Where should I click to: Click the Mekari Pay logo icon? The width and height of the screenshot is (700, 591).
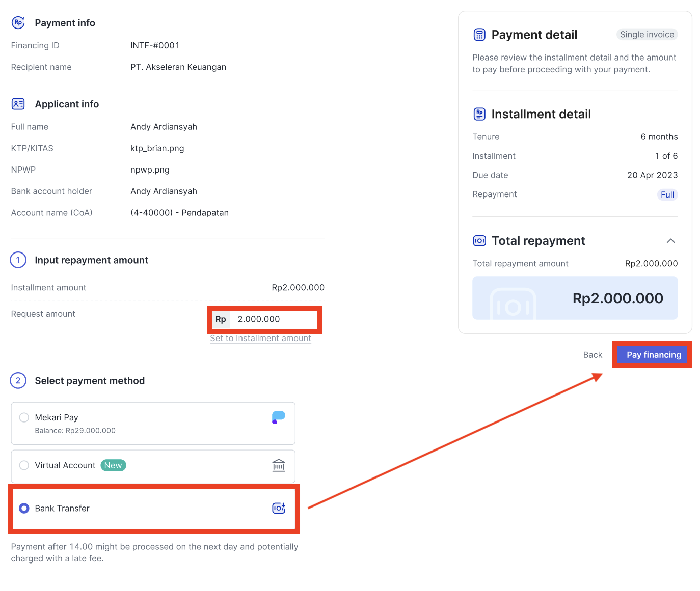[x=279, y=417]
